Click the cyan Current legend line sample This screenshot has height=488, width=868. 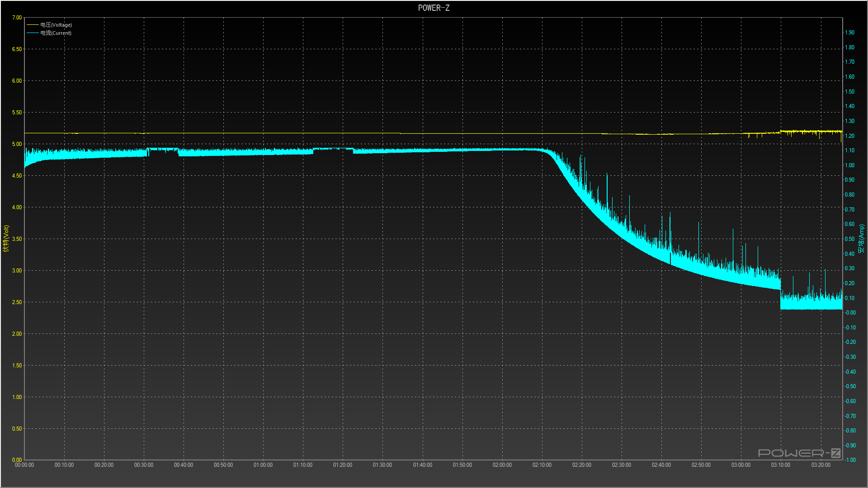coord(33,33)
